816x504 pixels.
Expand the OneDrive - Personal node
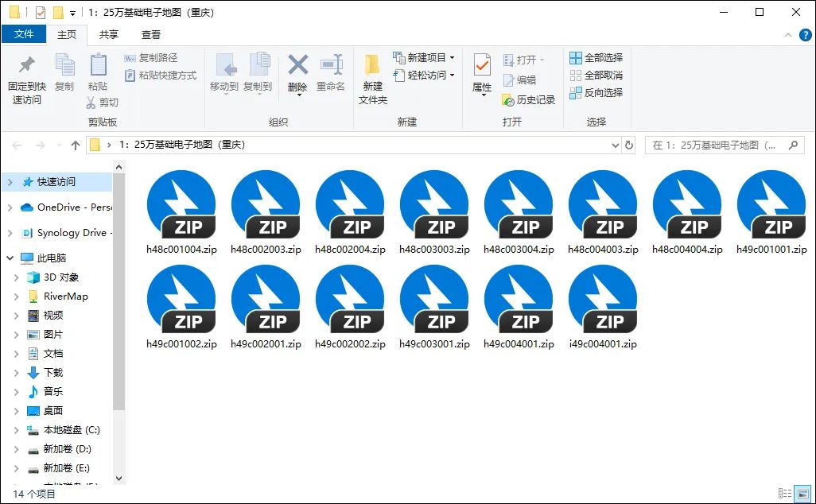tap(10, 207)
